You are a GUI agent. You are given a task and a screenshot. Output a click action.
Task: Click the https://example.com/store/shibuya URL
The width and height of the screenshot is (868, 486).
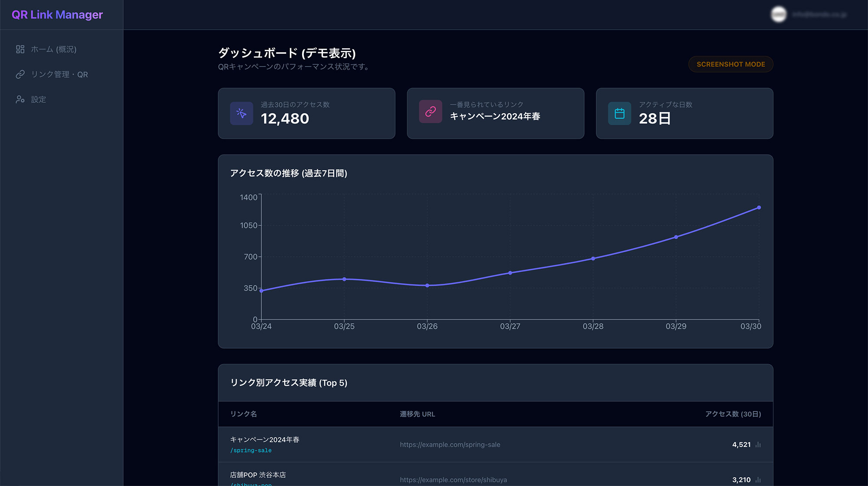click(x=453, y=480)
